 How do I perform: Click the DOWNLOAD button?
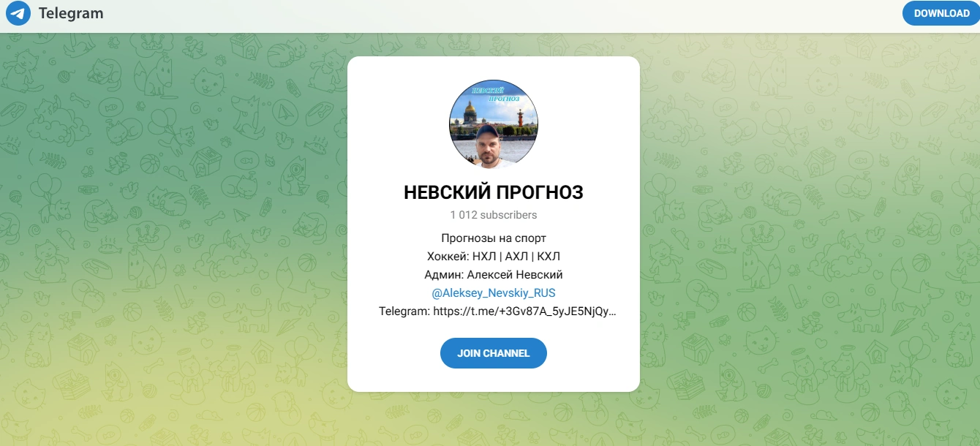(941, 13)
